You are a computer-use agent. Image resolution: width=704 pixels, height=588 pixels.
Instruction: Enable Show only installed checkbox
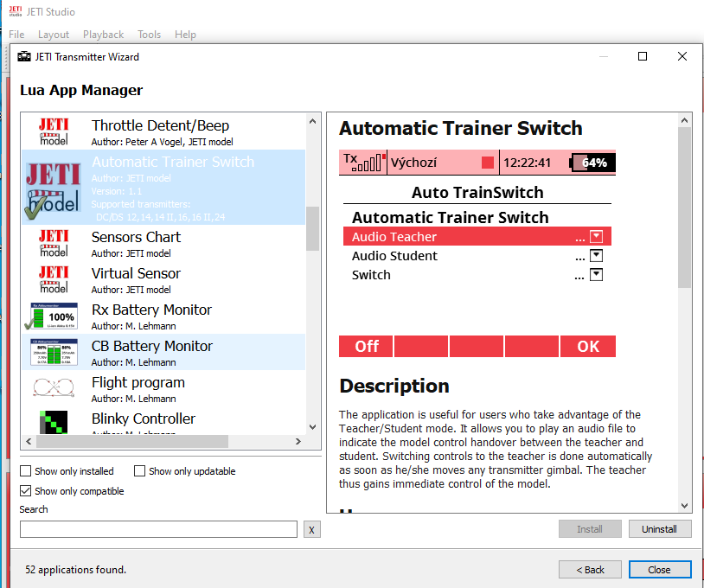(26, 471)
